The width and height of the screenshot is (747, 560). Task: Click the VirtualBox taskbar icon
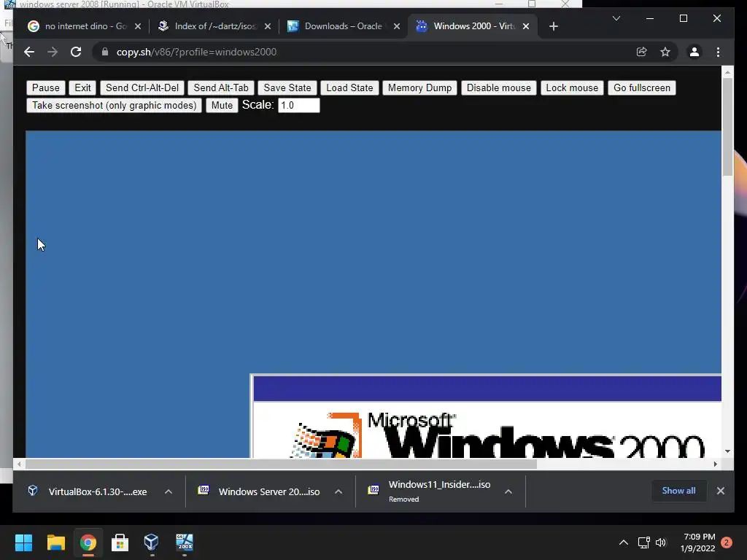point(152,542)
